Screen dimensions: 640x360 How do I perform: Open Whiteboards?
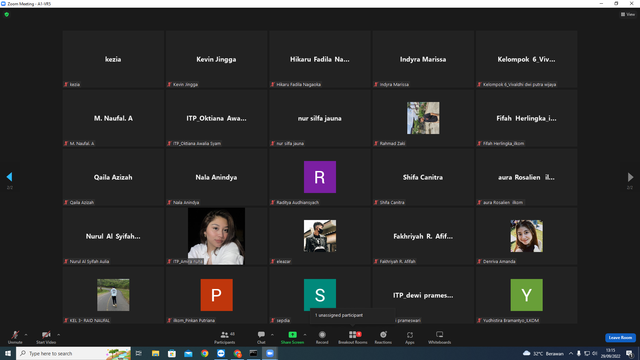[x=440, y=337]
